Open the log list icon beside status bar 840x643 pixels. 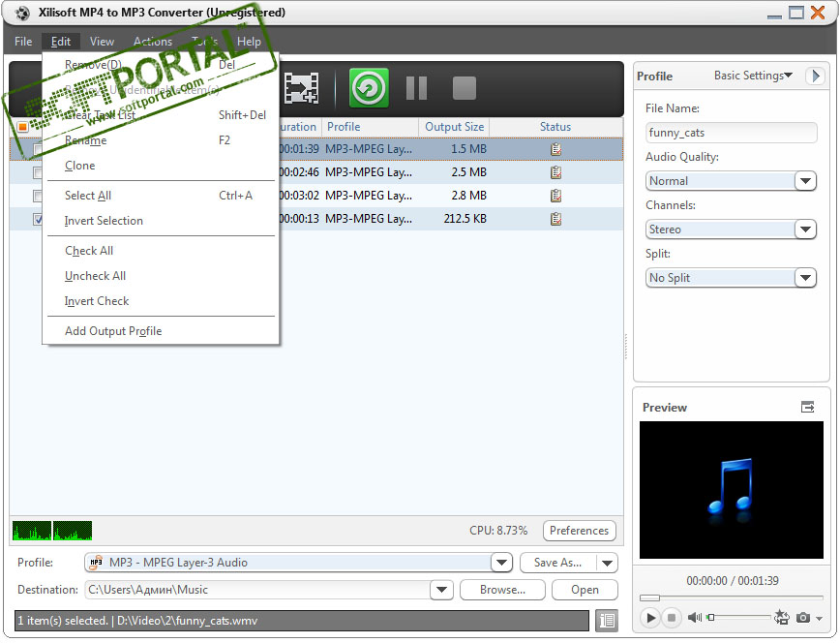[607, 621]
